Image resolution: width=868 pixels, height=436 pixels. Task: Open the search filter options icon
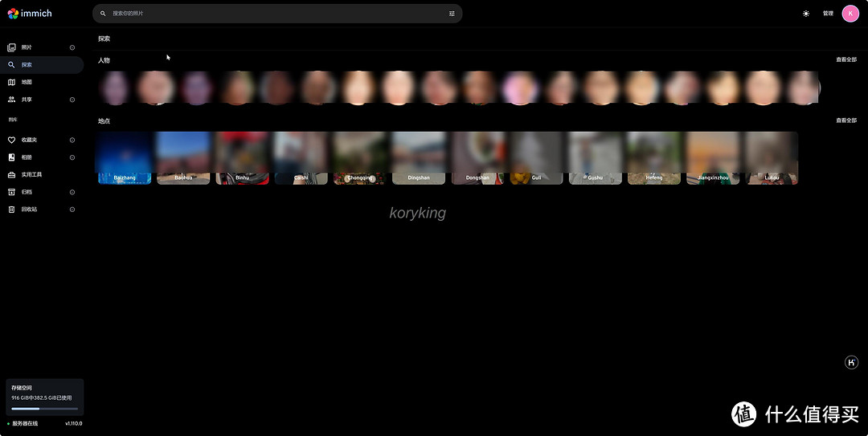coord(452,14)
